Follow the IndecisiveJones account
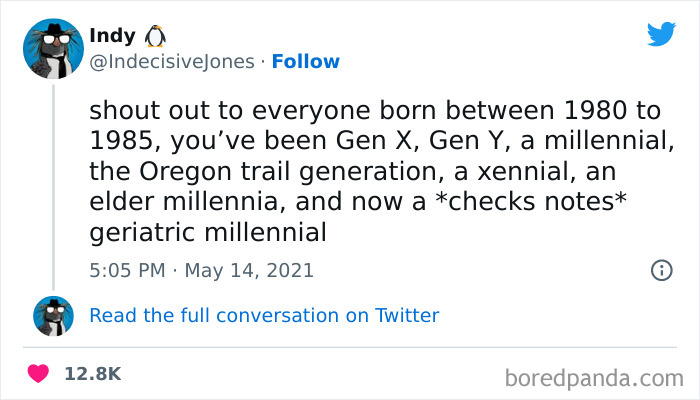This screenshot has width=700, height=400. [306, 61]
